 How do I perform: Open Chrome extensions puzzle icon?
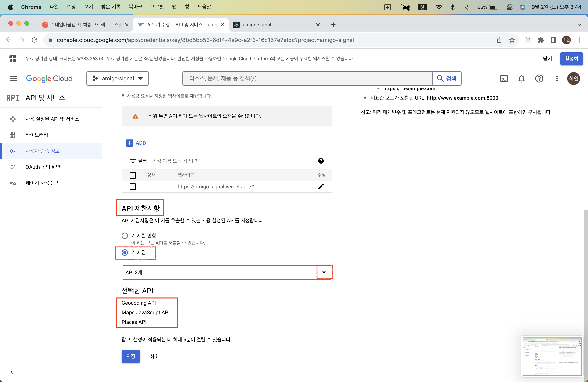pos(541,40)
